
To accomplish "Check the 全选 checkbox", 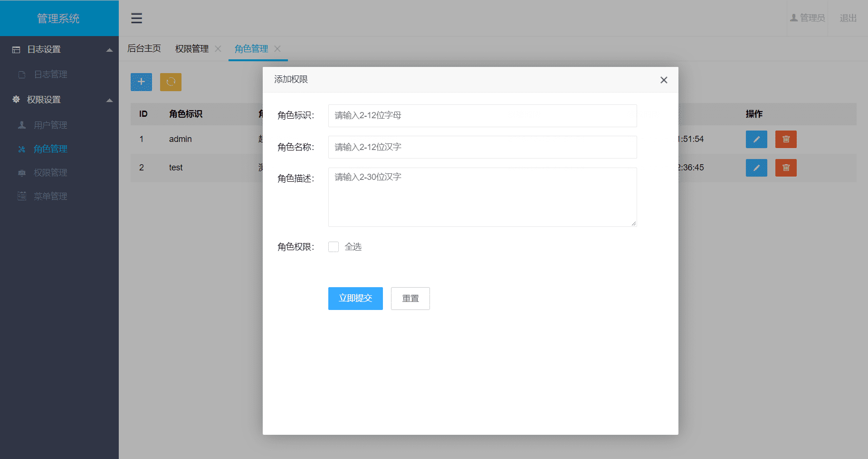I will 334,247.
